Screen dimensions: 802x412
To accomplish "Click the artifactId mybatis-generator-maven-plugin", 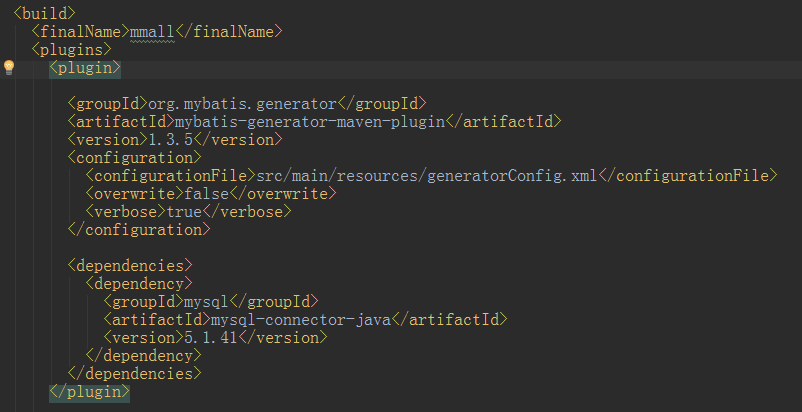I will click(x=310, y=122).
